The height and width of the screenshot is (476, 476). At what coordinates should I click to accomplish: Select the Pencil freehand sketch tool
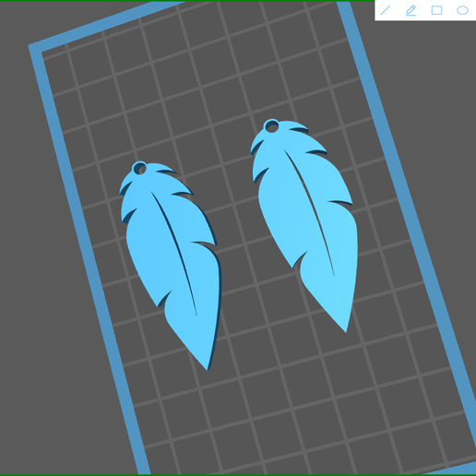tap(411, 10)
